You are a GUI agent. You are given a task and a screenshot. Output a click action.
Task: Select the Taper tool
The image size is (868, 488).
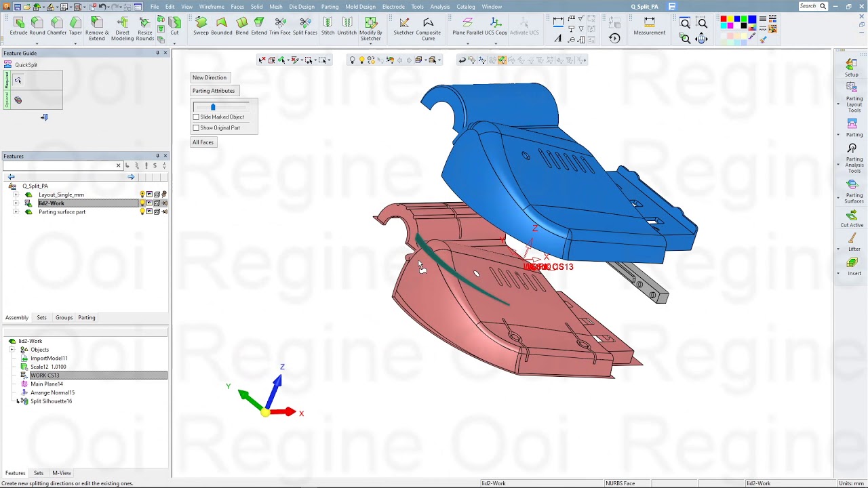[x=75, y=26]
